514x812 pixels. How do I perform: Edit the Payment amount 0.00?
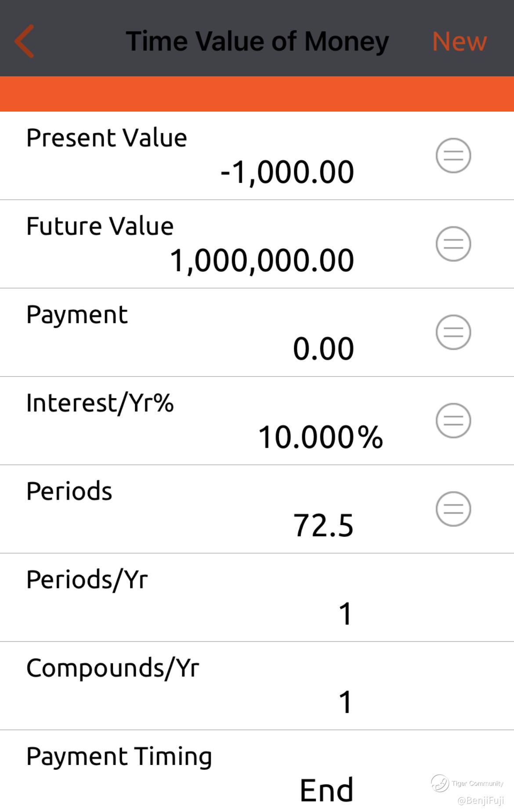pos(323,349)
